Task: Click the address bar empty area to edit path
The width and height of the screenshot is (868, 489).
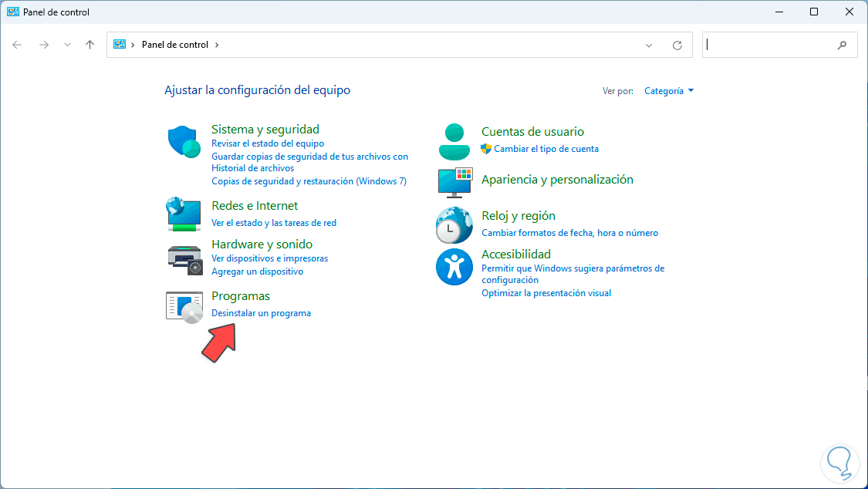Action: tap(429, 45)
